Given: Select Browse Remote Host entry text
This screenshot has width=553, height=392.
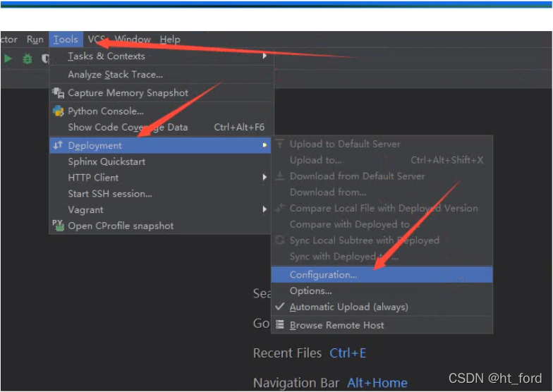Looking at the screenshot, I should pyautogui.click(x=337, y=325).
